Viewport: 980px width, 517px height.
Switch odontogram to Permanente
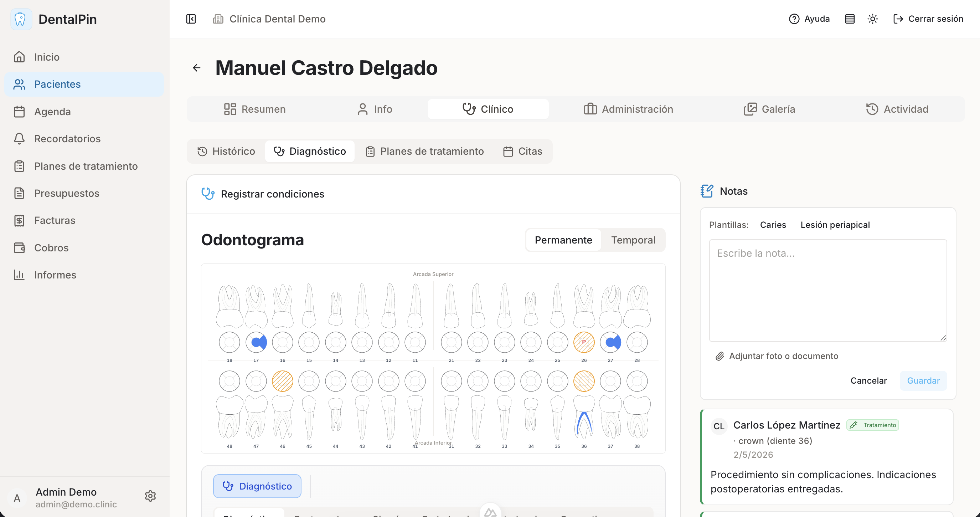[563, 240]
